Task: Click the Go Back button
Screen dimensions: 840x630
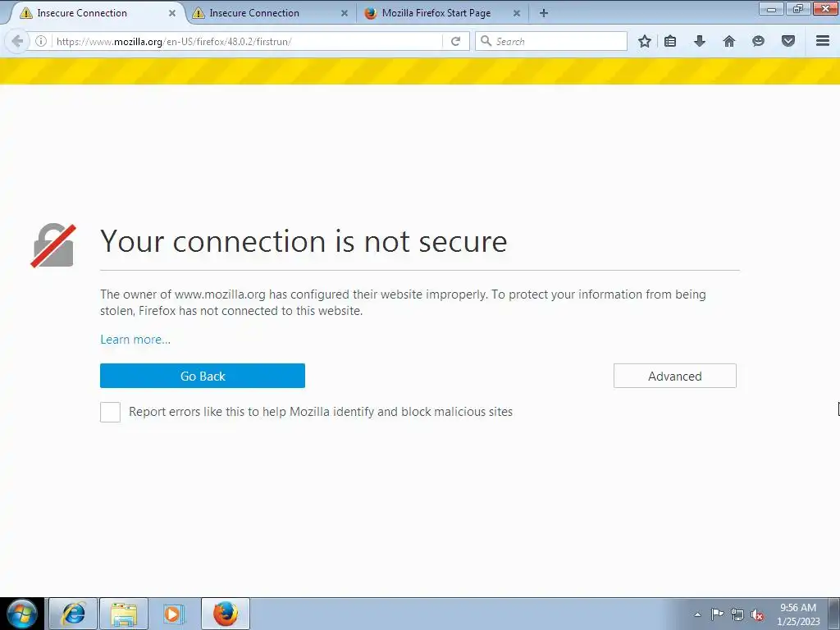Action: click(x=203, y=376)
